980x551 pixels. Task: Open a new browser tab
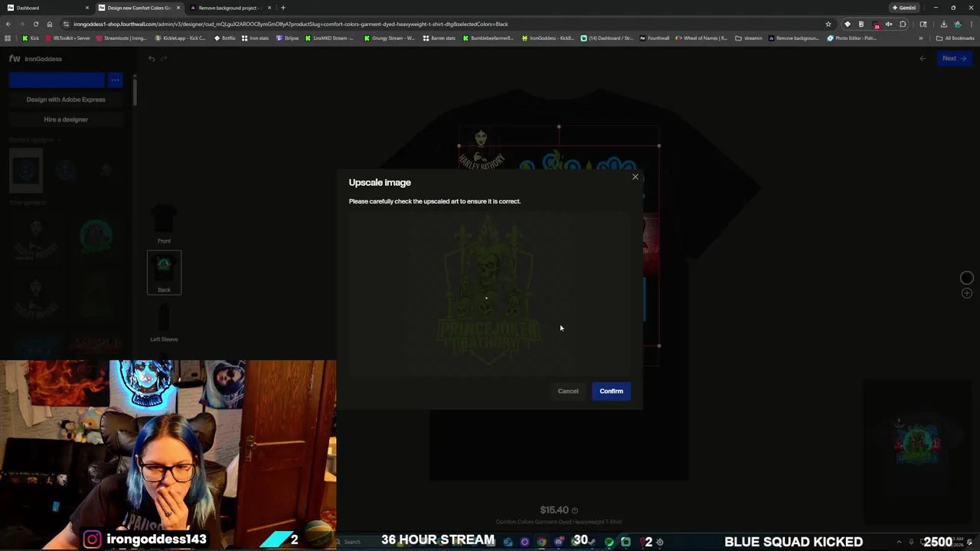pyautogui.click(x=283, y=8)
